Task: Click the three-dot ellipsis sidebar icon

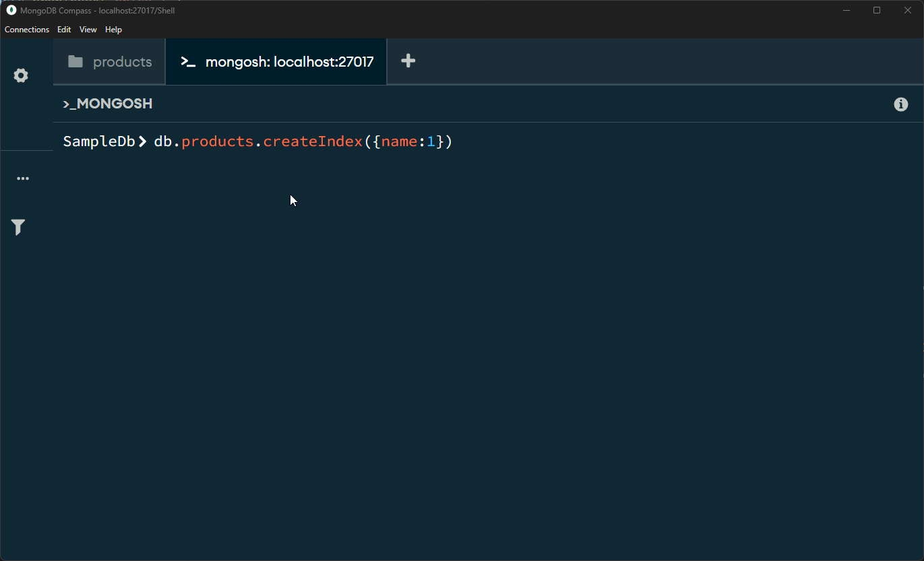Action: pyautogui.click(x=23, y=178)
